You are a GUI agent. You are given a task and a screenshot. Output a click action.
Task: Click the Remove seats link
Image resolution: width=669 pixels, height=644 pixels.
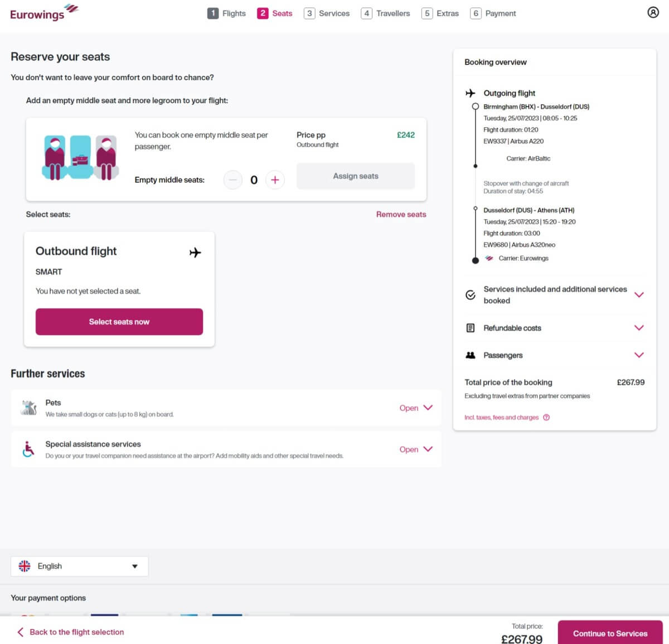401,214
